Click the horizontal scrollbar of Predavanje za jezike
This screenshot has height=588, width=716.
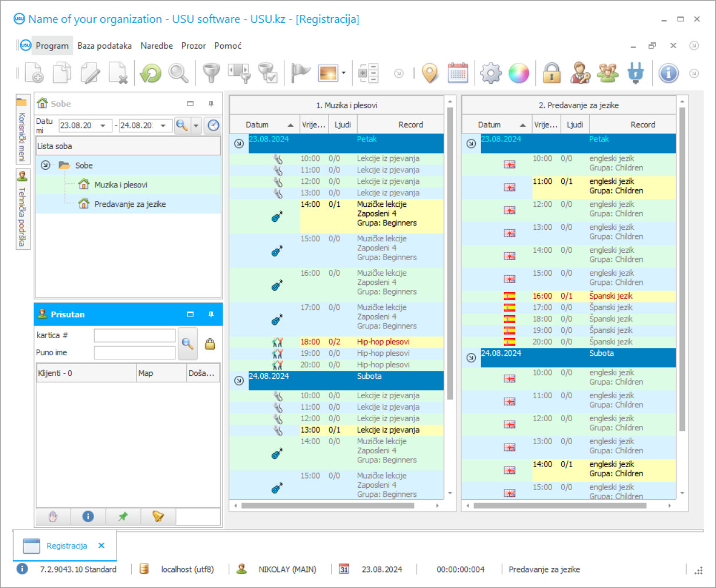point(560,505)
